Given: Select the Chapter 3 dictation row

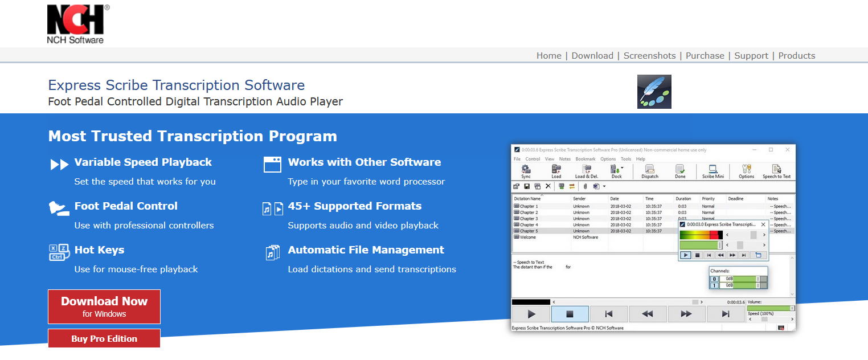Looking at the screenshot, I should [x=652, y=219].
